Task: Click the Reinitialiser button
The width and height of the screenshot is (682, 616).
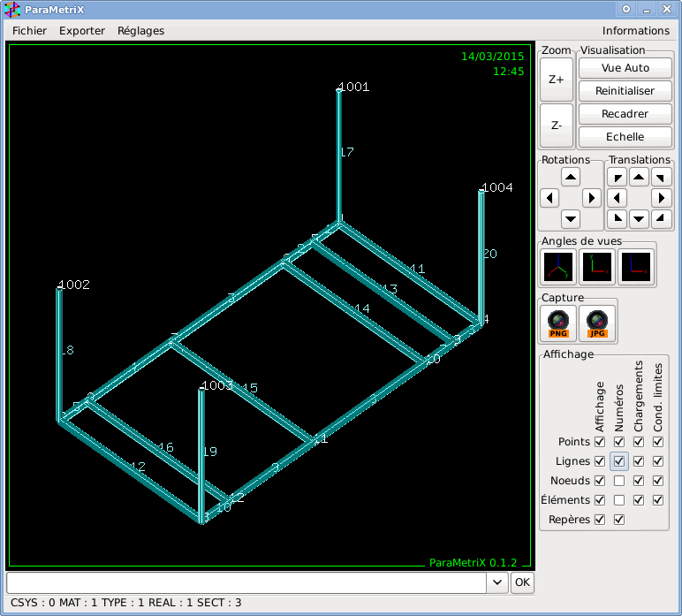Action: 625,90
